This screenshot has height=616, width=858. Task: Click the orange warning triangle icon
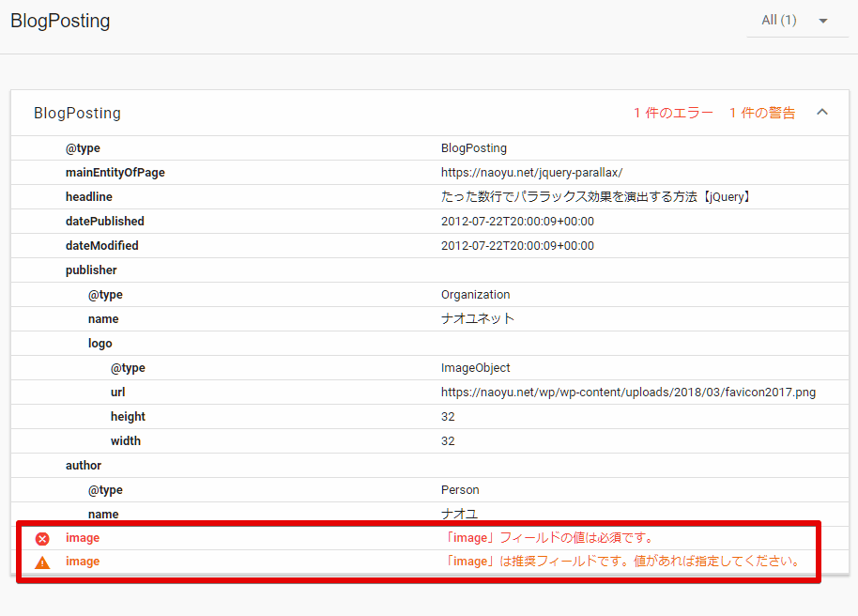(42, 562)
